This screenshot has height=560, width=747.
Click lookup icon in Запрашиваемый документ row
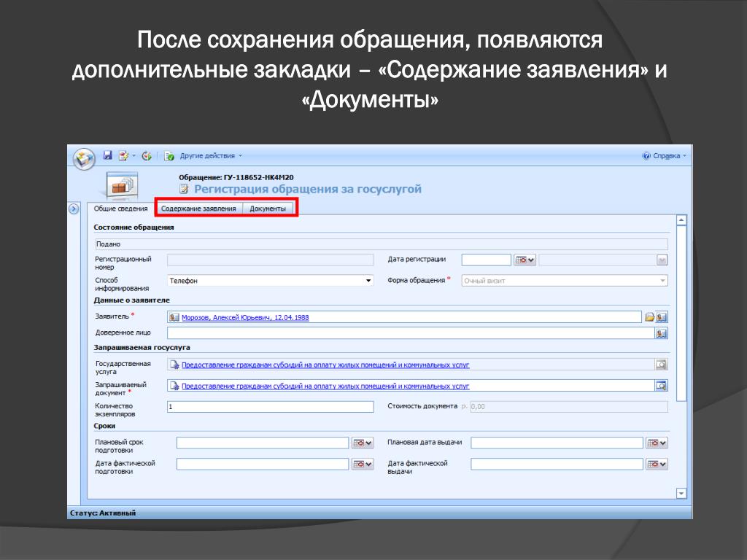tap(661, 386)
